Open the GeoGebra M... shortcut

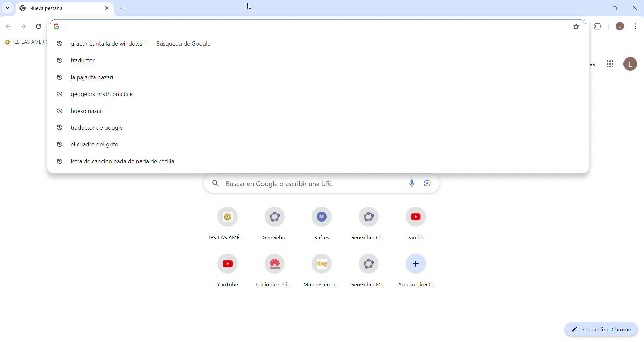[x=369, y=270]
